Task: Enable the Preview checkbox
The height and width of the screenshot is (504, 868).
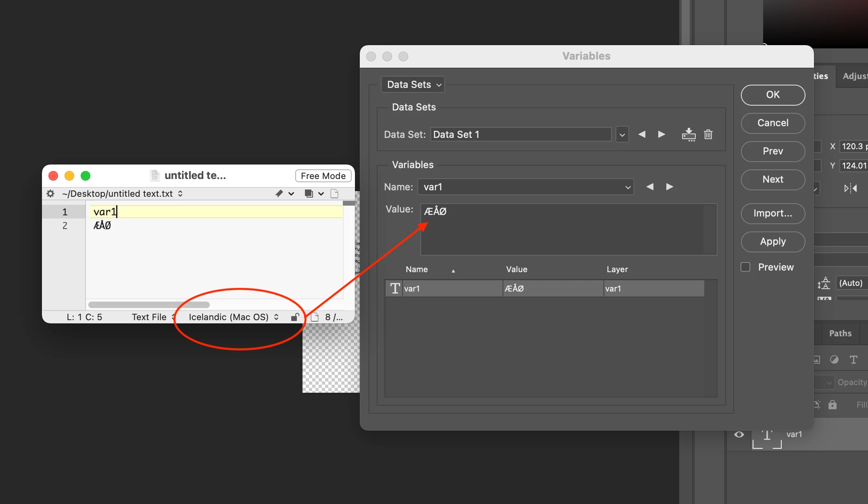Action: [745, 267]
